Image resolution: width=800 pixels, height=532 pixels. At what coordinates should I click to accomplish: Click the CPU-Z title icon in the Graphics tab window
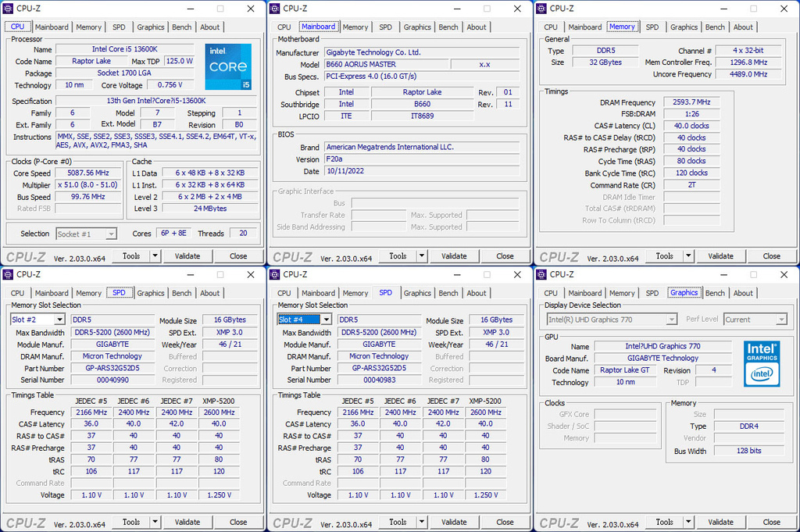(x=541, y=274)
